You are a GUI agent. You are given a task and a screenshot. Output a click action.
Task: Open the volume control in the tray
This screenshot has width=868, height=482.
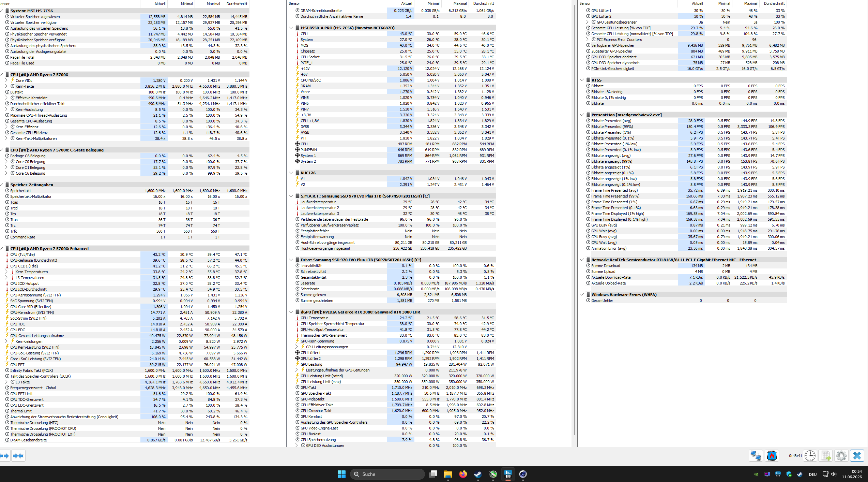click(834, 474)
